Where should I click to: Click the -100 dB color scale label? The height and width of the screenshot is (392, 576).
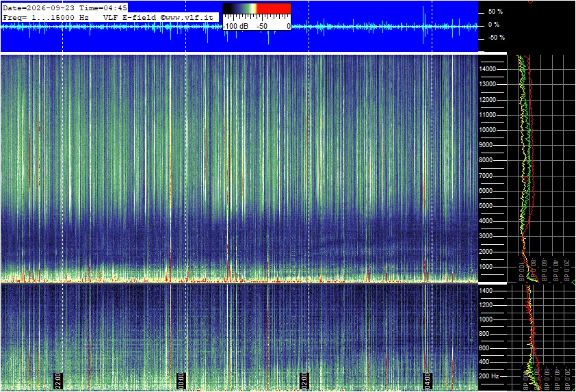tap(235, 26)
